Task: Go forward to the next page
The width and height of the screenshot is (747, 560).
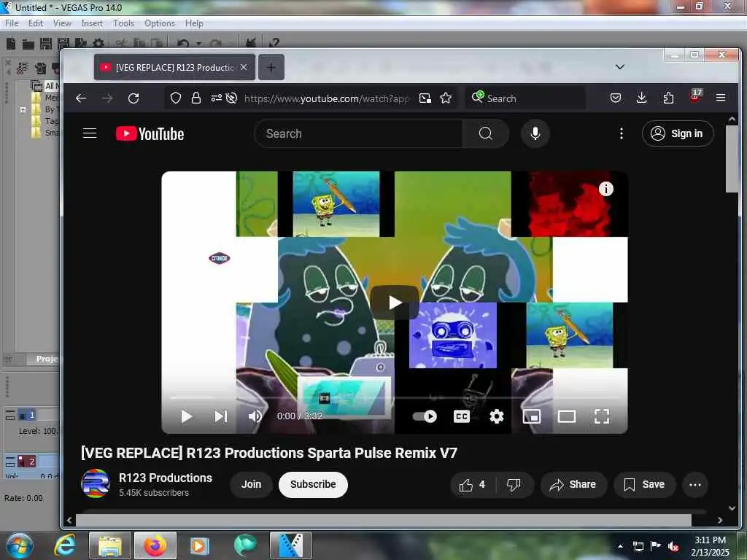Action: point(107,98)
